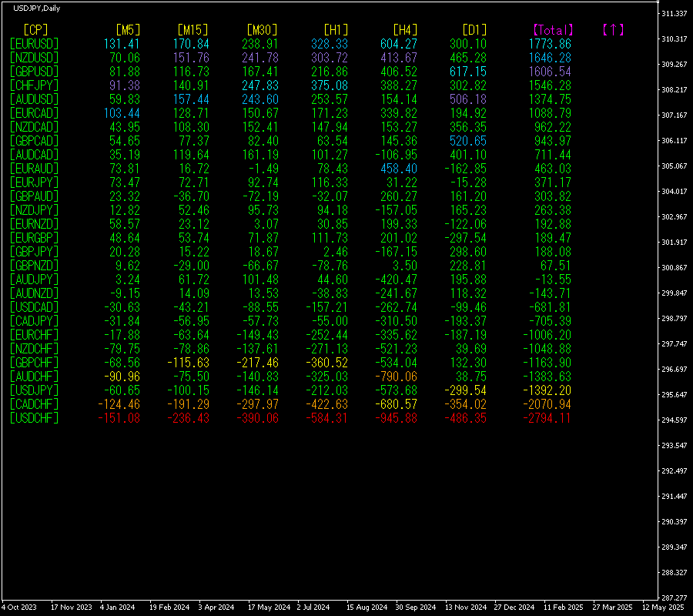Click price scale label 287.277
Image resolution: width=693 pixels, height=616 pixels.
(x=675, y=598)
